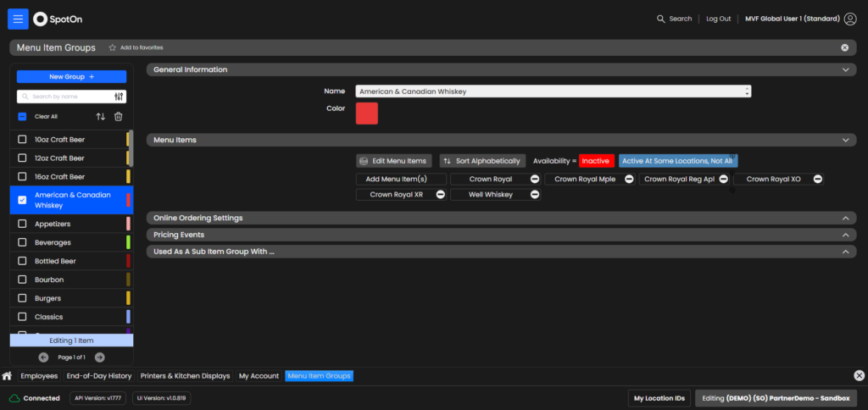Remove Well Whiskey from menu items

point(535,195)
